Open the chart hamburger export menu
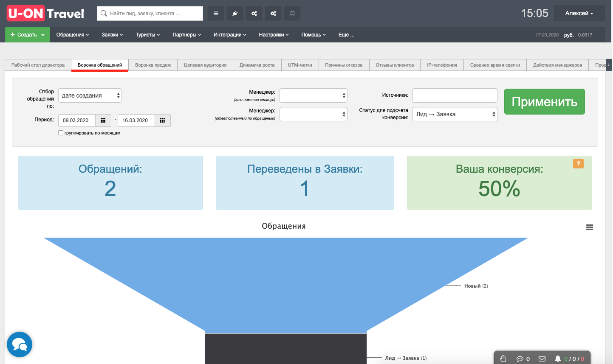 pos(589,227)
